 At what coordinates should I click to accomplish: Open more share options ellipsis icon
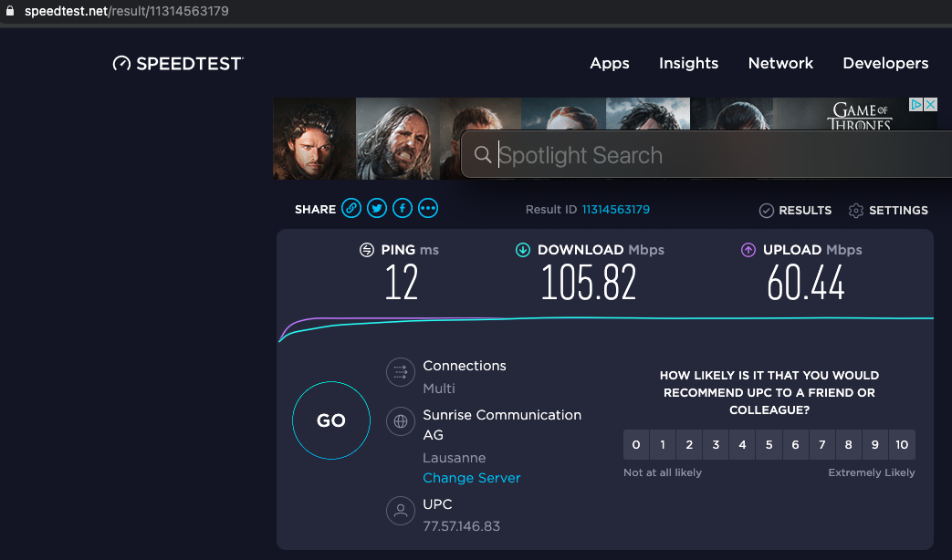click(428, 209)
